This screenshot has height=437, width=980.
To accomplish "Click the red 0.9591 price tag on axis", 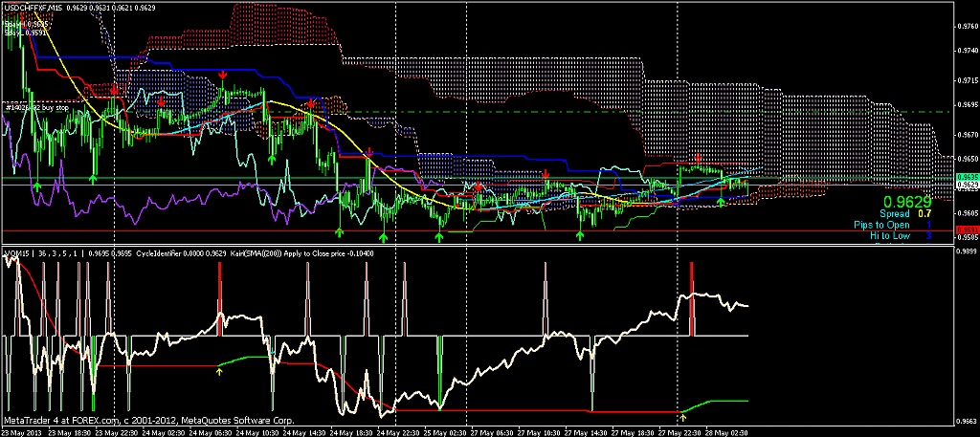I will pyautogui.click(x=968, y=230).
